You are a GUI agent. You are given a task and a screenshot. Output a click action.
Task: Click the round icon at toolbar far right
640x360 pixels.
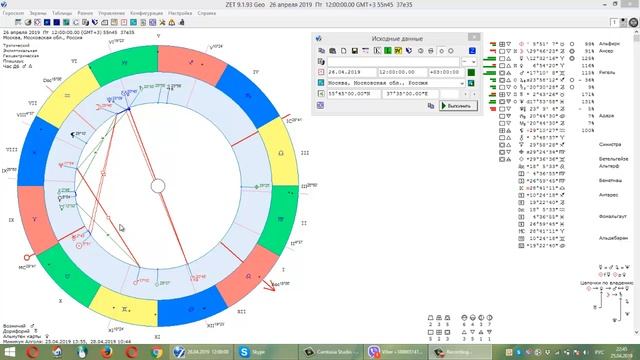pos(633,22)
